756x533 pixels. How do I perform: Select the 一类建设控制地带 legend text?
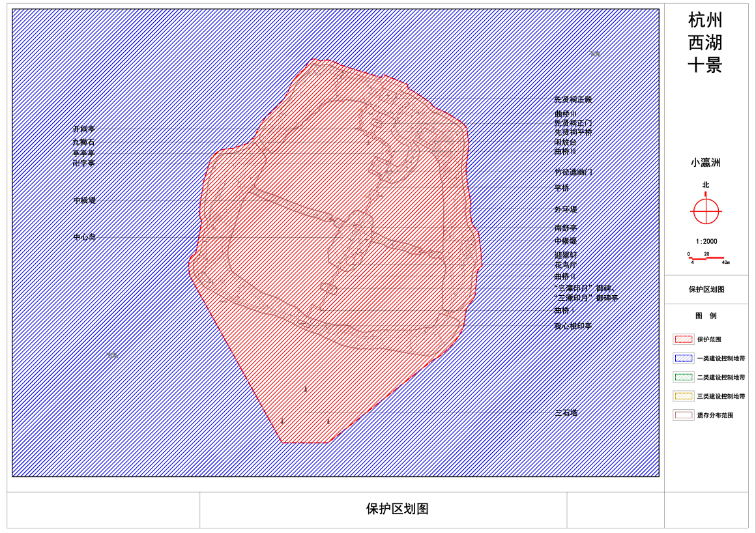pos(721,358)
